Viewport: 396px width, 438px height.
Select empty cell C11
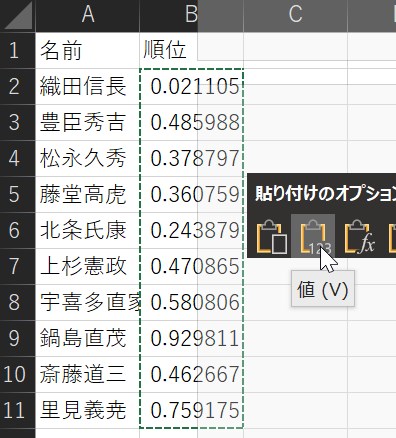click(x=296, y=410)
